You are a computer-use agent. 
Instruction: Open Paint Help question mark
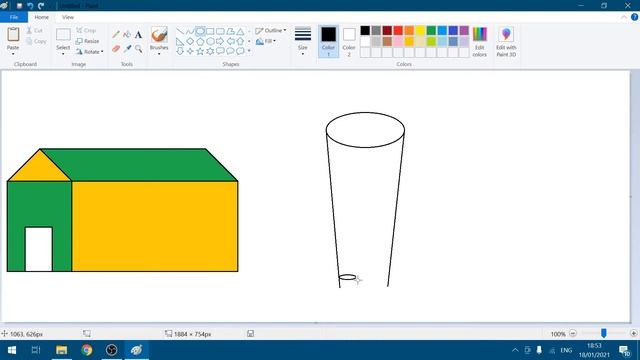coord(634,17)
